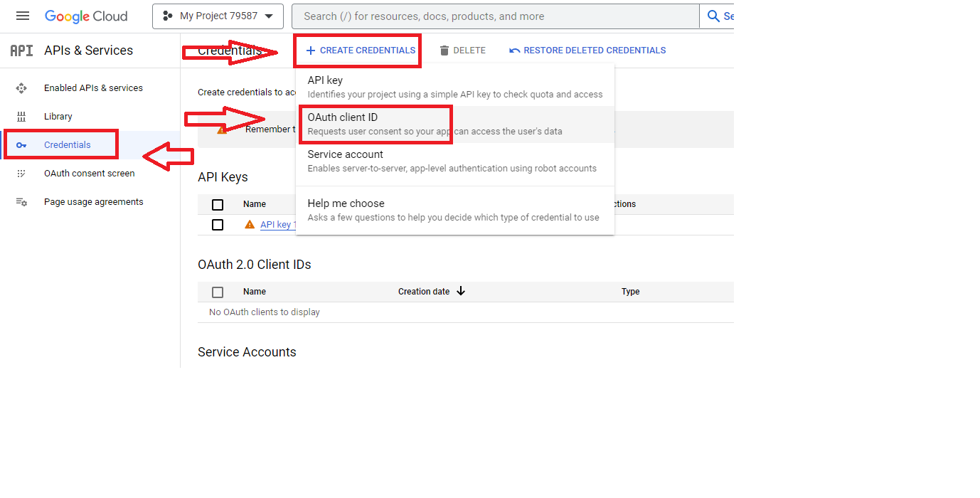
Task: Choose API key from the dropdown menu
Action: tap(455, 87)
